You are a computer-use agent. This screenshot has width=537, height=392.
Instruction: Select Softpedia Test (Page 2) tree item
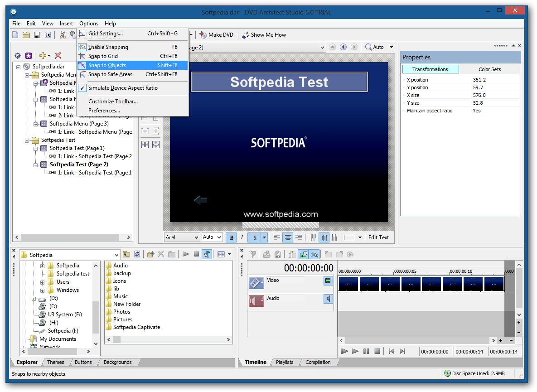click(79, 165)
